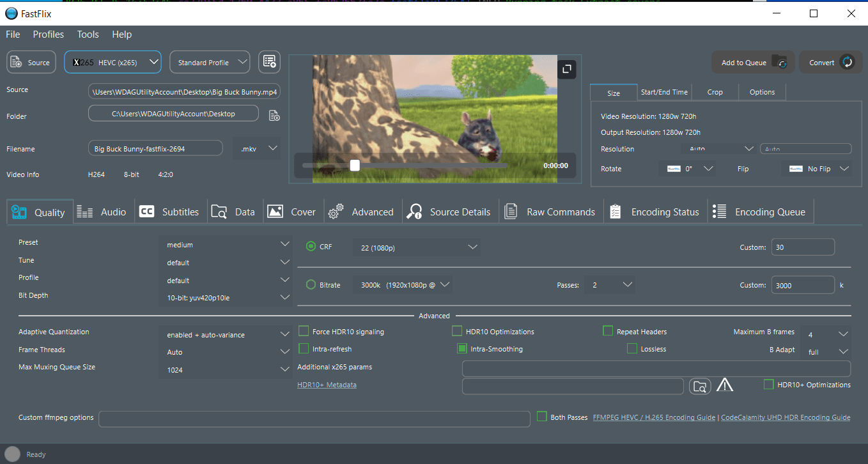
Task: Open the Profiles menu
Action: (x=49, y=35)
